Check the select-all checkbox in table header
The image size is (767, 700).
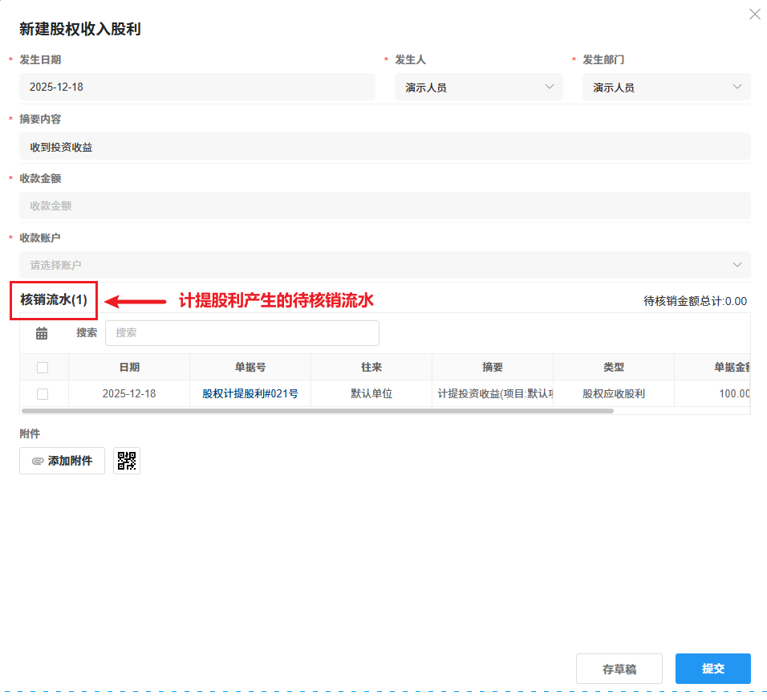[44, 366]
